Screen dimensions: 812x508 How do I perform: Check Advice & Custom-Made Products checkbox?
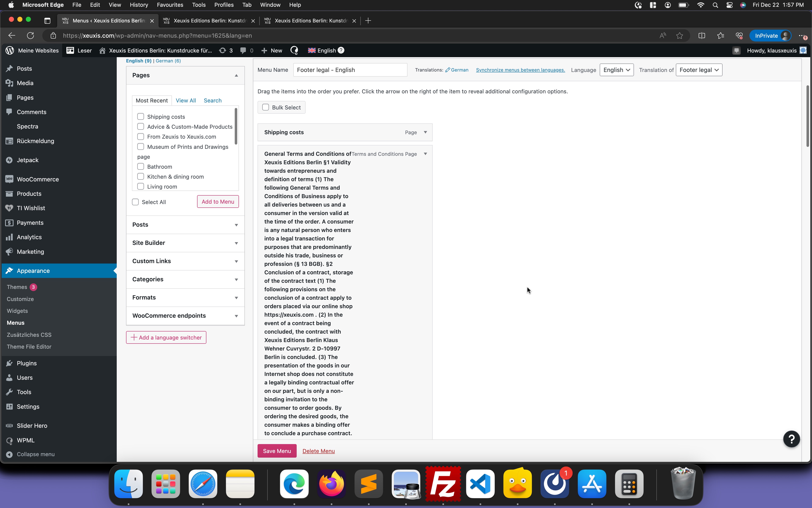141,126
